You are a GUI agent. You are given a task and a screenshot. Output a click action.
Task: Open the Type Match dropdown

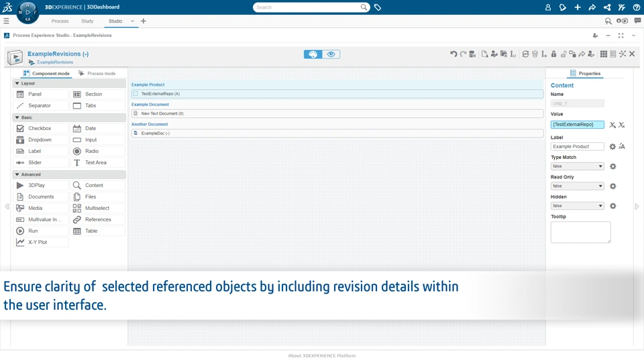pos(577,166)
